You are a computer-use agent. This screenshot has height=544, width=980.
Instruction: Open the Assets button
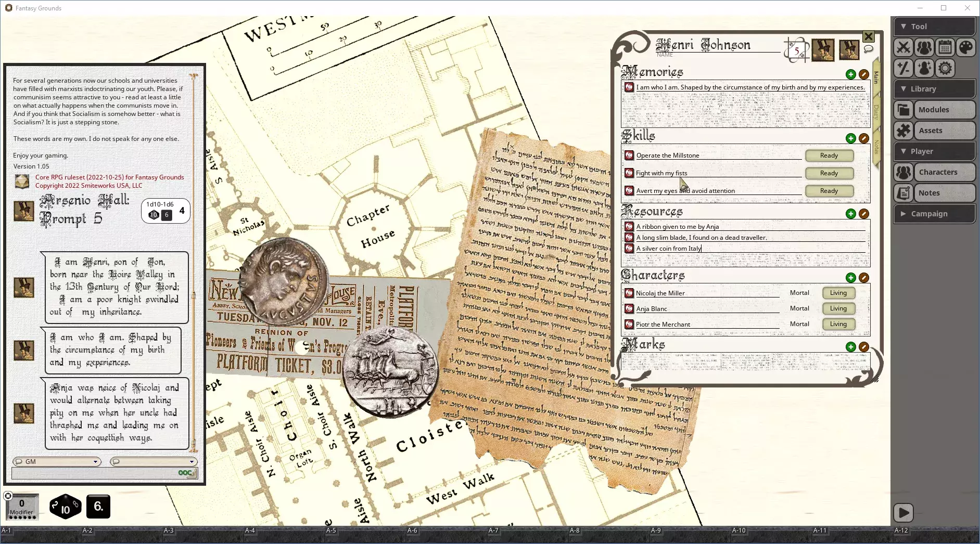point(945,131)
